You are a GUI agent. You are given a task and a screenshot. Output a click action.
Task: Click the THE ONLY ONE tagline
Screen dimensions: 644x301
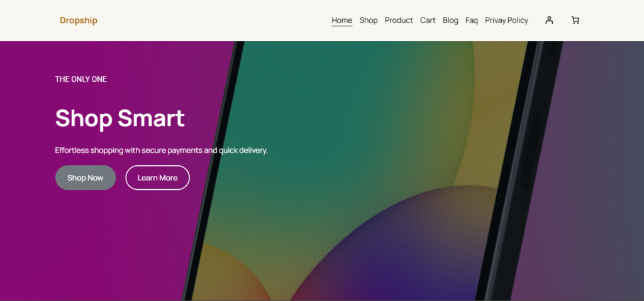pos(81,79)
